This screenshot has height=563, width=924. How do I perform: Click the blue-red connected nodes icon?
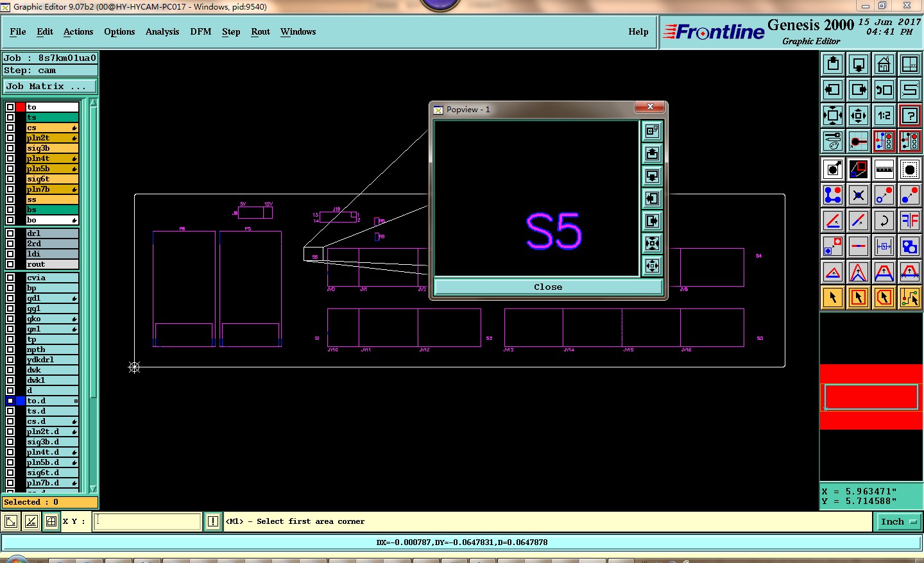(833, 195)
